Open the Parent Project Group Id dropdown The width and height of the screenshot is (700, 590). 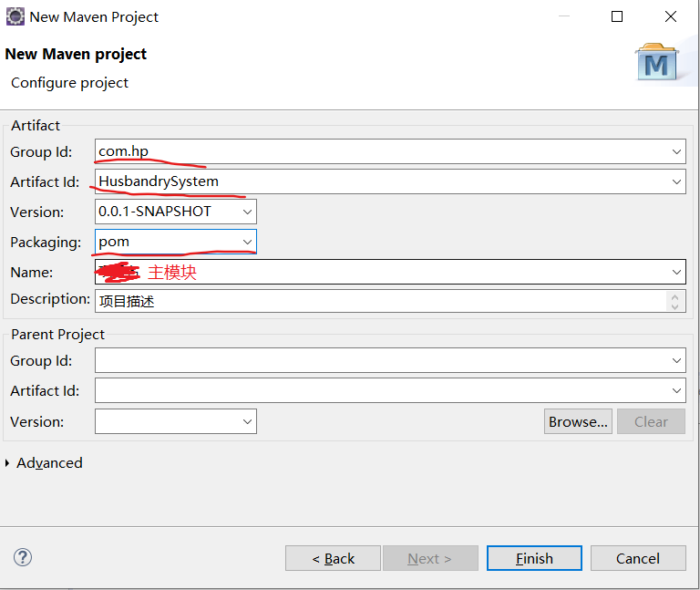point(676,360)
